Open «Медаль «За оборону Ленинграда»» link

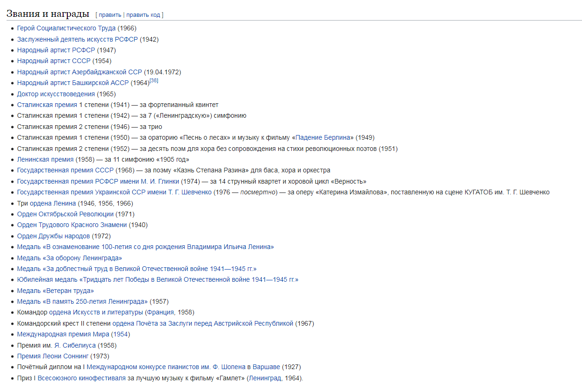click(69, 258)
